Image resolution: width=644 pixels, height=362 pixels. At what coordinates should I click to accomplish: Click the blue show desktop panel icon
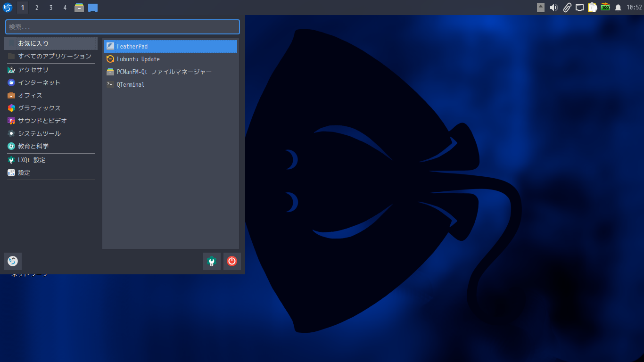(x=93, y=8)
